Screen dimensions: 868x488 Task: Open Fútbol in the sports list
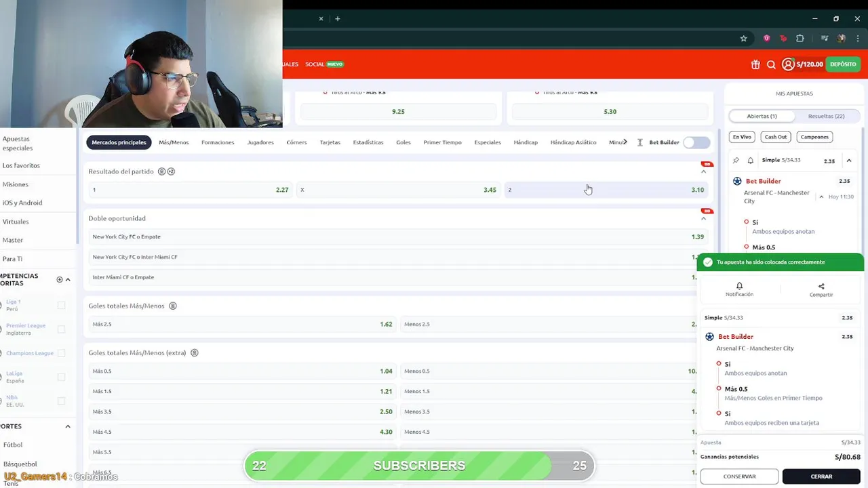(13, 445)
